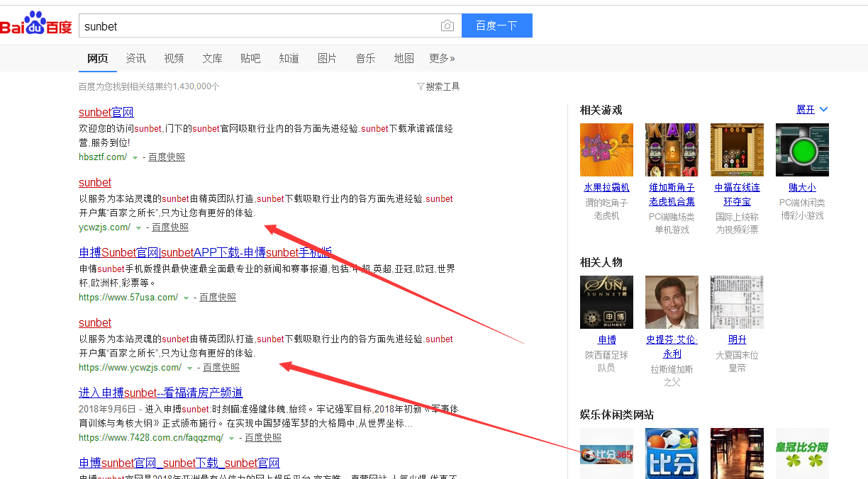Select the 赌大小 game green button image

(x=802, y=150)
